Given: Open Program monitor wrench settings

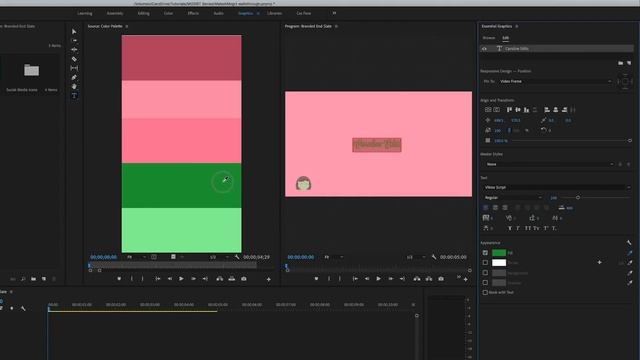Looking at the screenshot, I should click(434, 257).
